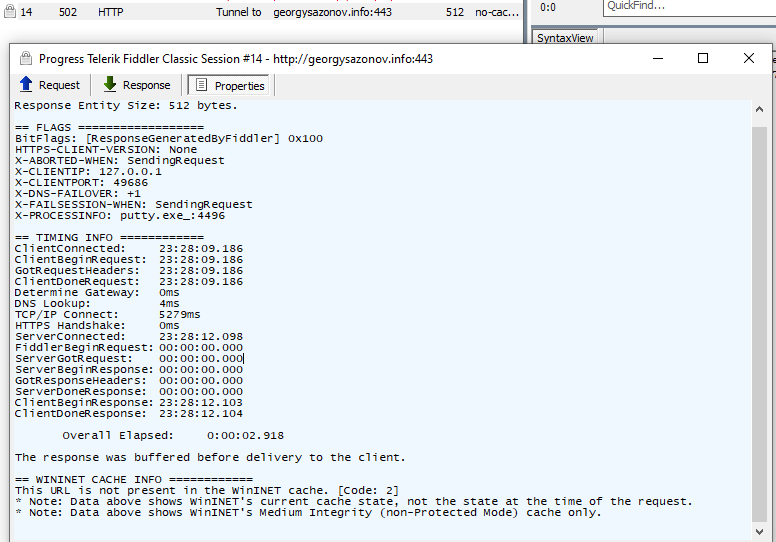The height and width of the screenshot is (542, 776).
Task: Select the georgysazonov.info:443 host cell in session list
Action: tap(333, 12)
